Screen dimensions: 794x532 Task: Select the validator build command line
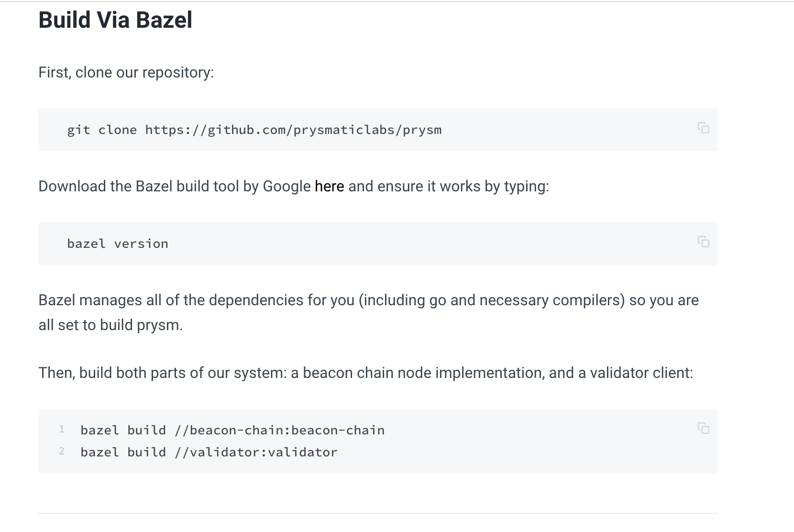coord(209,452)
